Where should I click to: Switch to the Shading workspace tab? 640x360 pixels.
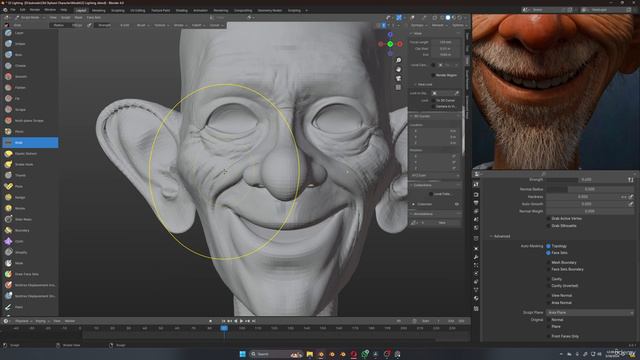pos(182,11)
